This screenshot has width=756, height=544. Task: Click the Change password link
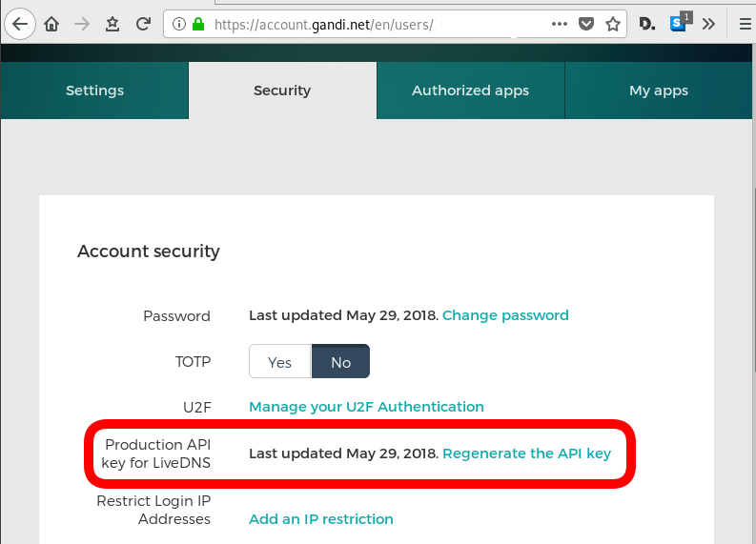pyautogui.click(x=505, y=315)
